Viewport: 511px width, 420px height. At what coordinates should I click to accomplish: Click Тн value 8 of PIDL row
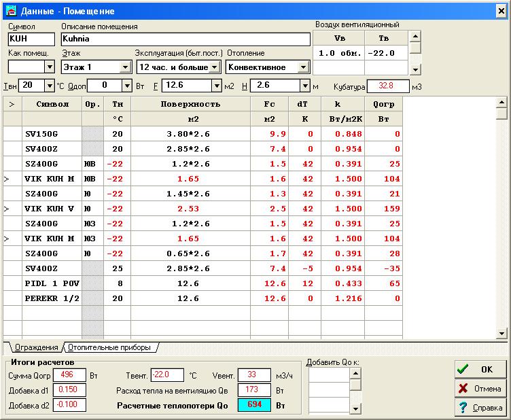click(x=118, y=283)
